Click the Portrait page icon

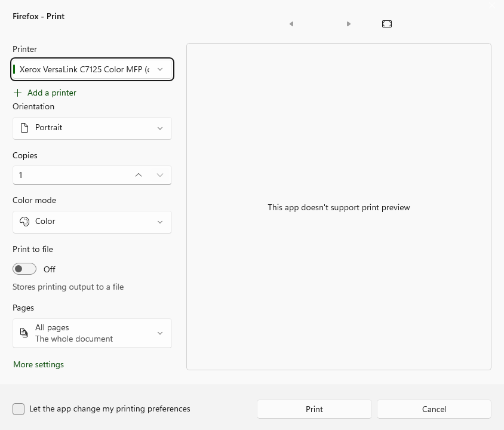pos(24,128)
